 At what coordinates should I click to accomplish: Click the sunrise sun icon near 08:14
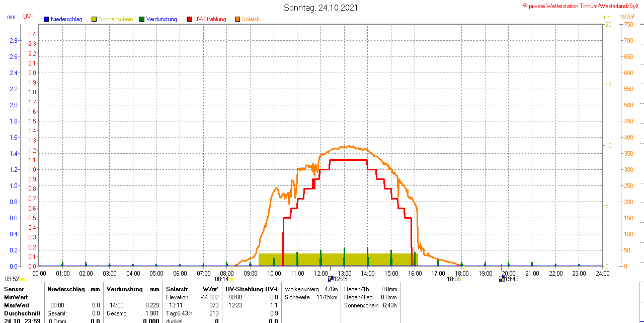[232, 279]
